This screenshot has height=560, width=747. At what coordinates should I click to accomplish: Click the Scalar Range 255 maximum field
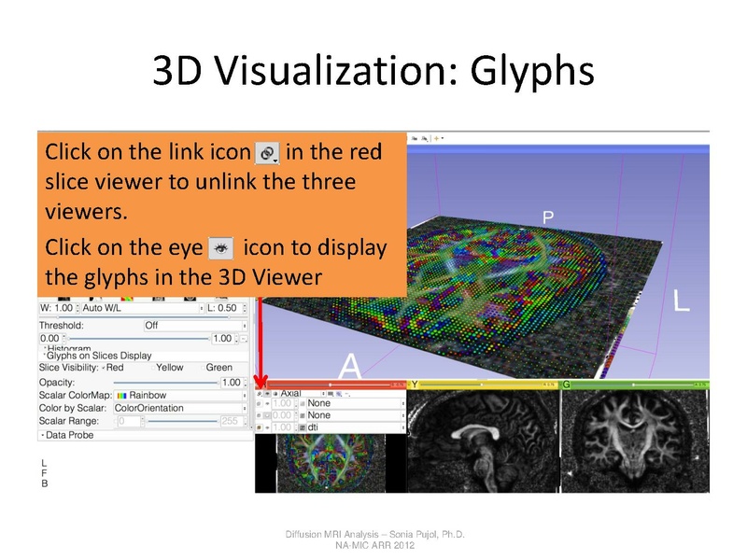(x=234, y=422)
